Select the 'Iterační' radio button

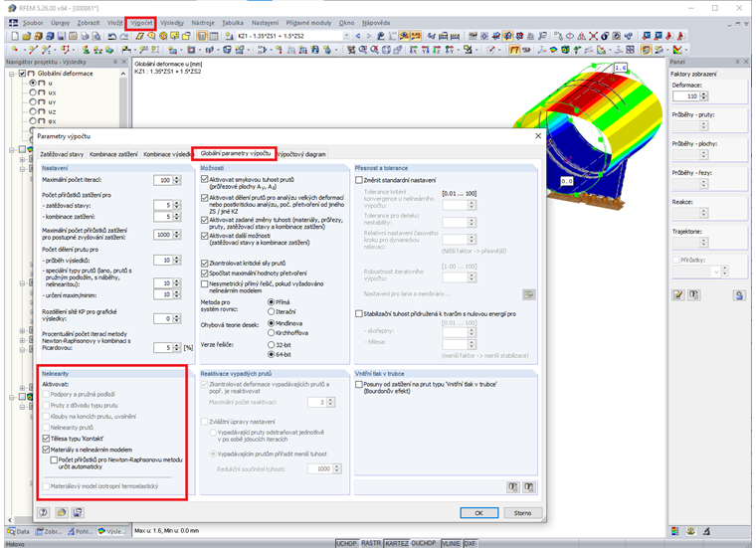pos(271,312)
